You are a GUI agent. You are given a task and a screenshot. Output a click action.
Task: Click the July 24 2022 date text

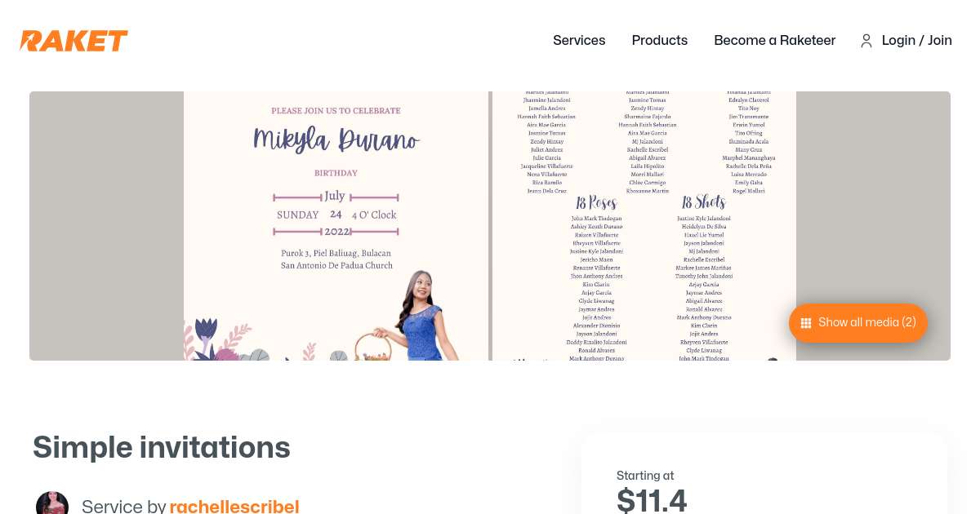point(335,214)
